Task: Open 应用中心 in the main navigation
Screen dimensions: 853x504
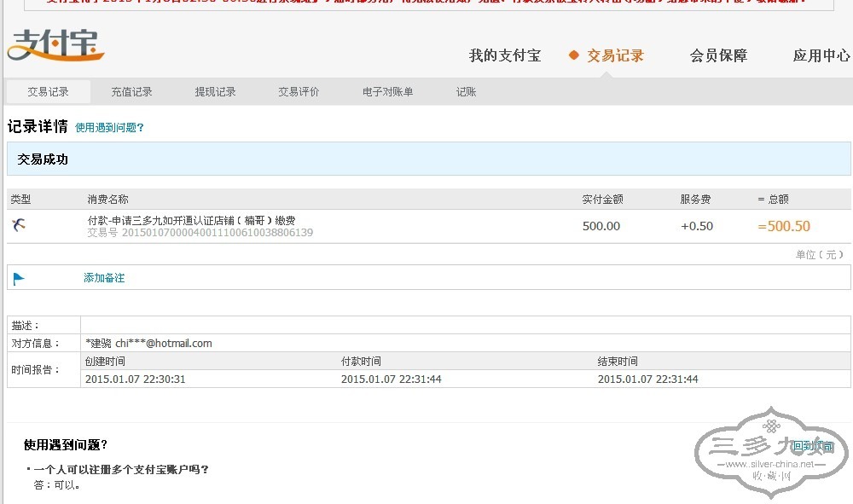Action: (x=821, y=55)
